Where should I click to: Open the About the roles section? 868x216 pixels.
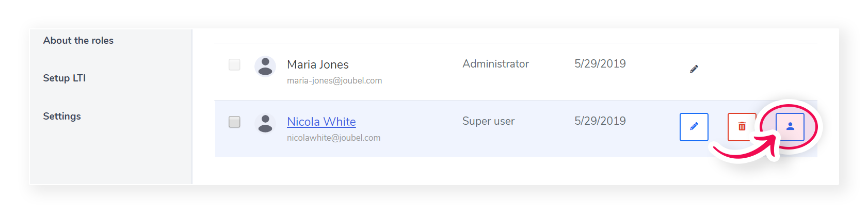click(x=78, y=41)
